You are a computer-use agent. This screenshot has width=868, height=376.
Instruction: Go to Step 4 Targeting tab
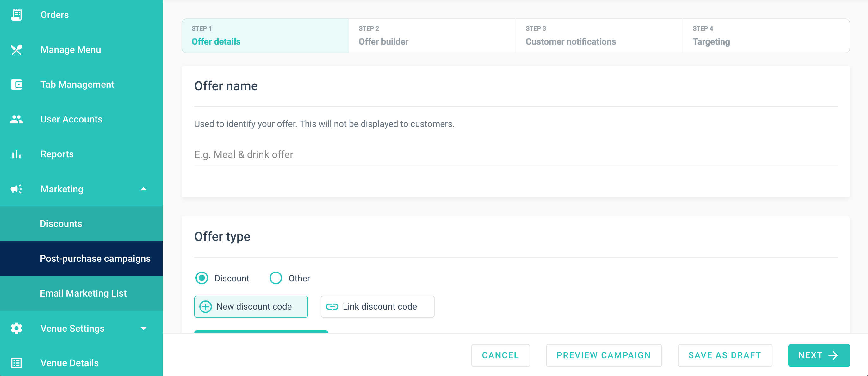point(766,36)
